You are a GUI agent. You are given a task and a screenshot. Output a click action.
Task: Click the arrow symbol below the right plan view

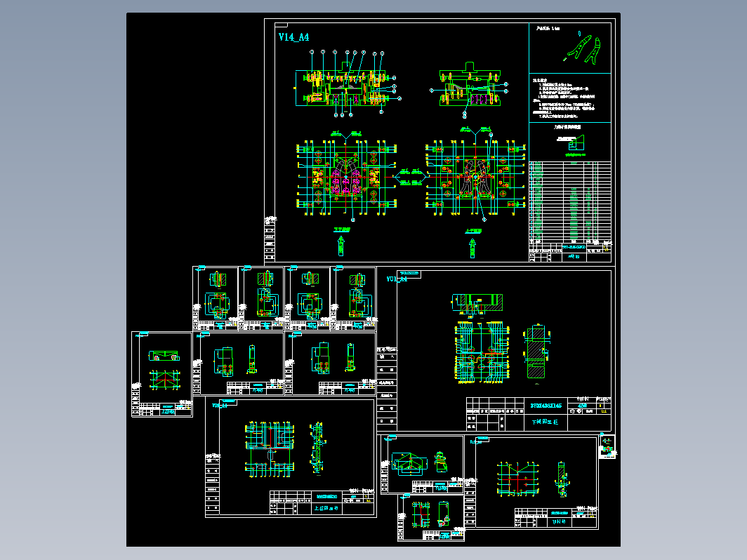point(472,248)
